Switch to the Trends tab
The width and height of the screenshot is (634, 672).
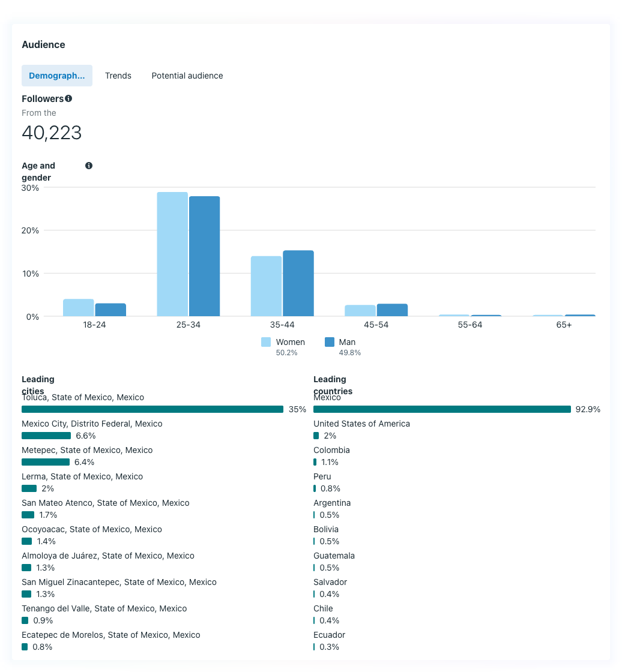click(118, 76)
